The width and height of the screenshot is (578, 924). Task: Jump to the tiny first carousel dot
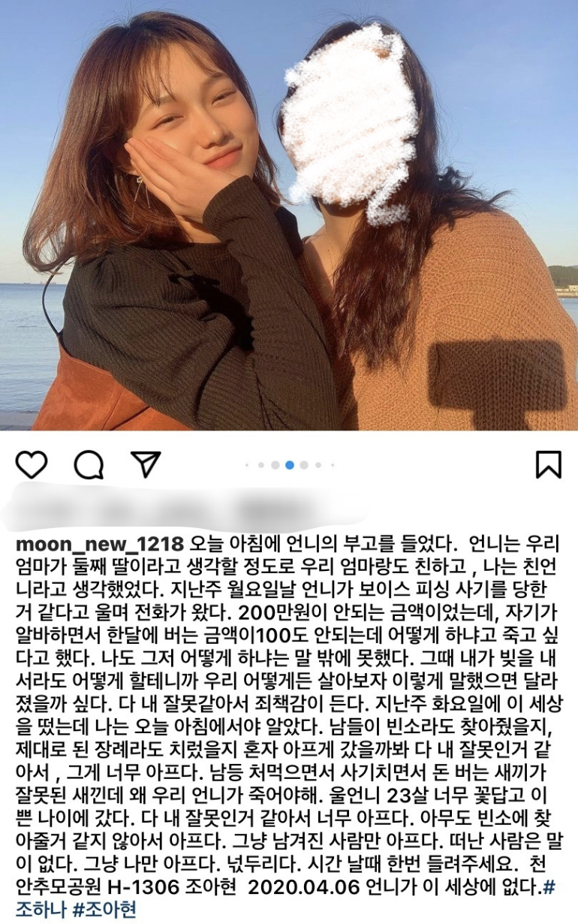coord(248,465)
